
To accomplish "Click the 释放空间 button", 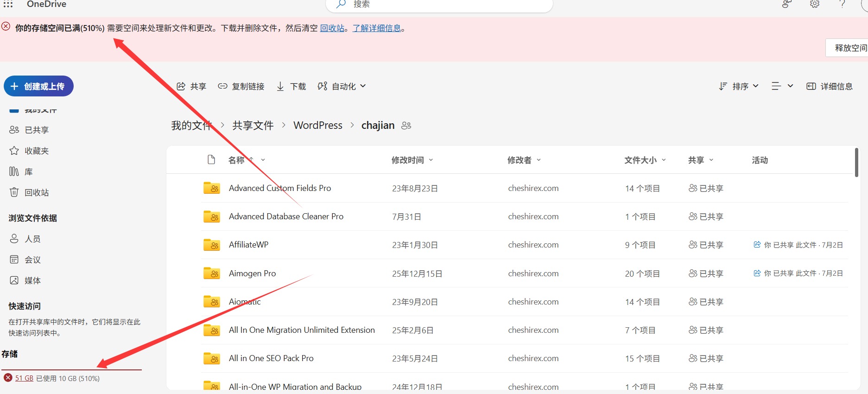I will (847, 48).
